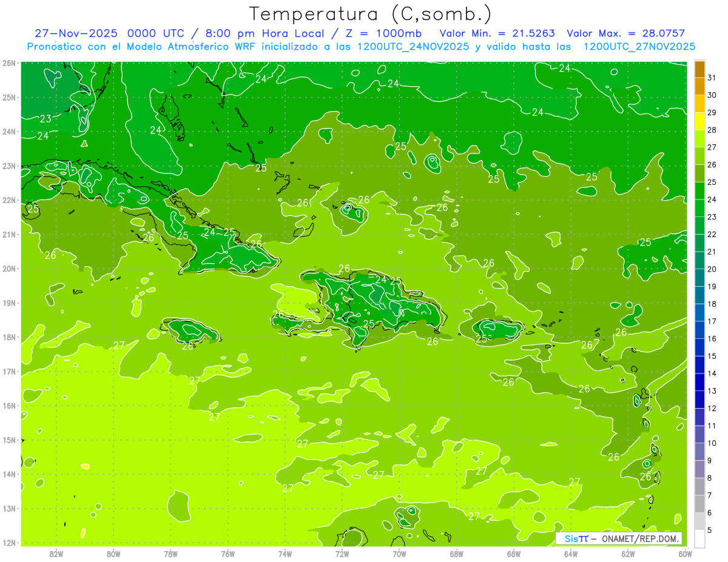Click the 12N latitude axis label
This screenshot has width=728, height=562.
[x=9, y=543]
